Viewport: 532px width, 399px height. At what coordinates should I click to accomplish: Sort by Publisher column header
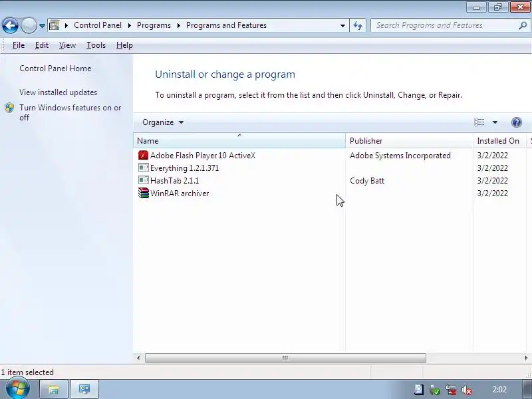click(x=409, y=141)
